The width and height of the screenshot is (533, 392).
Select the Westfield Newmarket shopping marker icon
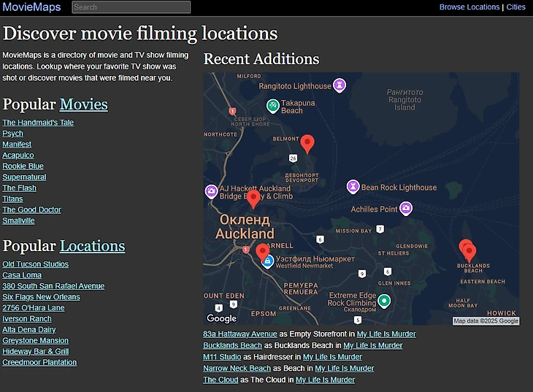(268, 261)
